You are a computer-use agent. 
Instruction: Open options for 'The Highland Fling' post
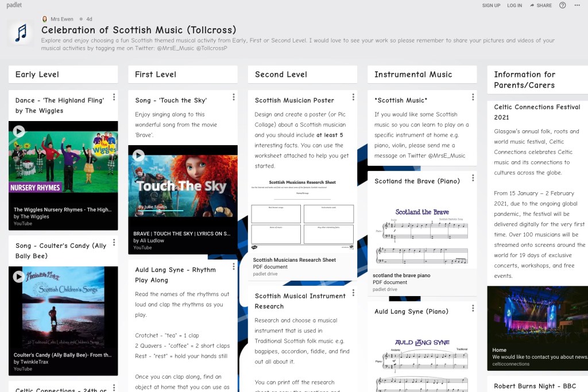114,97
